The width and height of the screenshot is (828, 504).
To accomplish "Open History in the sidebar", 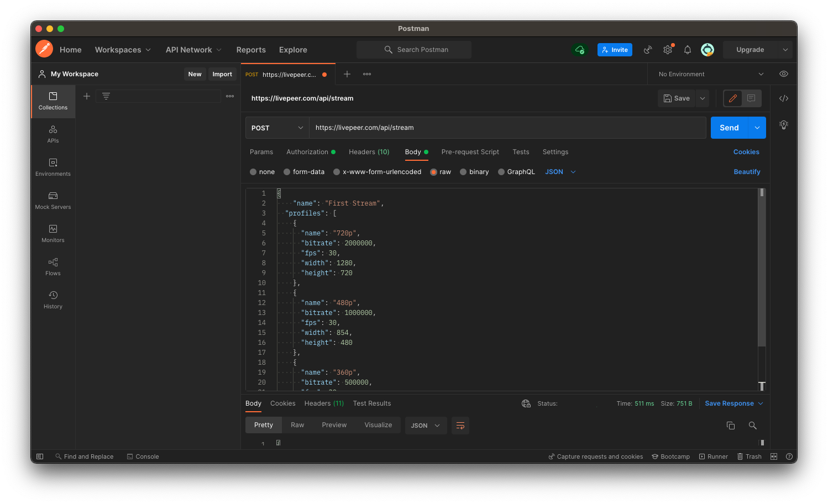I will click(53, 300).
